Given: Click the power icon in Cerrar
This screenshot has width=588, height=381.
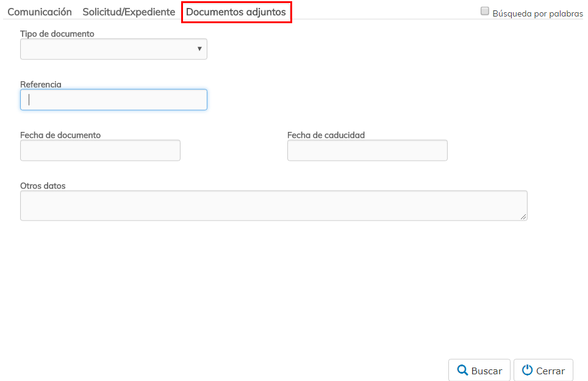Looking at the screenshot, I should point(527,370).
